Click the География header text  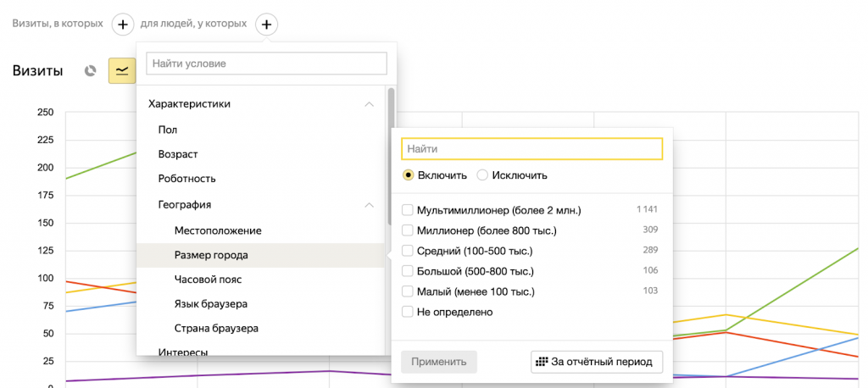tap(184, 205)
